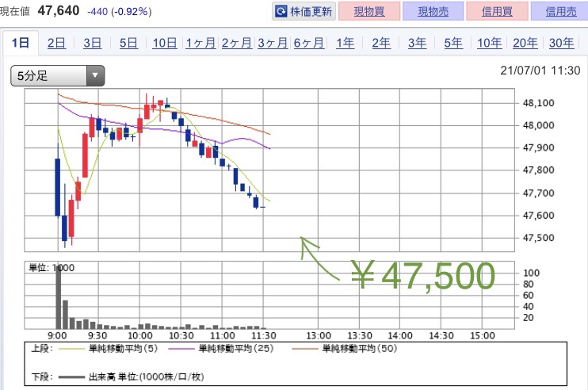The width and height of the screenshot is (588, 390).
Task: Switch to the 30年 chart range
Action: coord(561,43)
